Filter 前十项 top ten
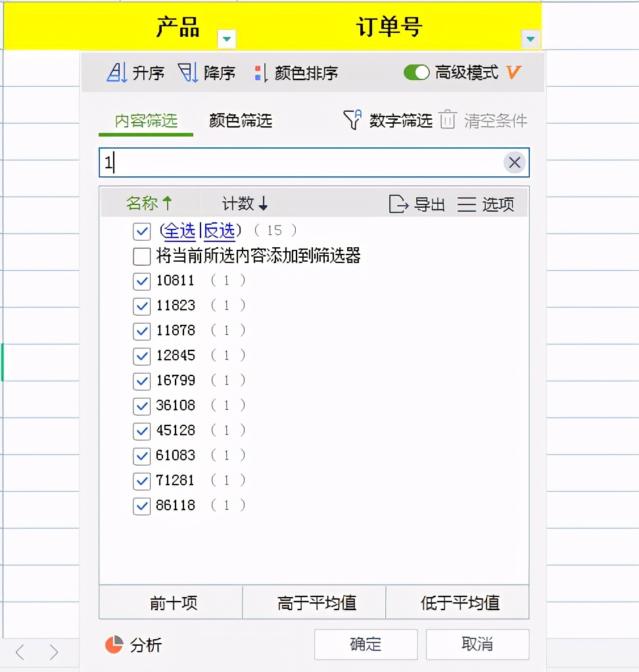 pos(171,602)
